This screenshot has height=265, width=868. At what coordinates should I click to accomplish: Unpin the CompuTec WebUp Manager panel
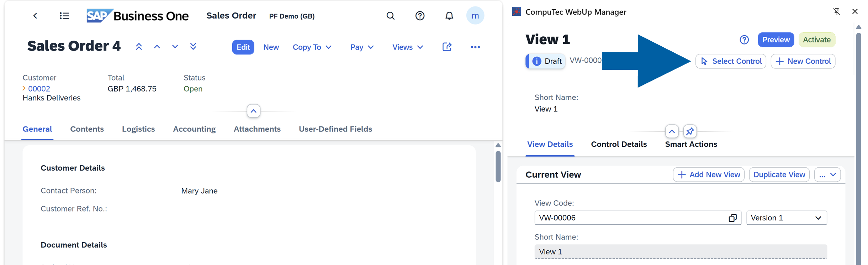pyautogui.click(x=837, y=12)
